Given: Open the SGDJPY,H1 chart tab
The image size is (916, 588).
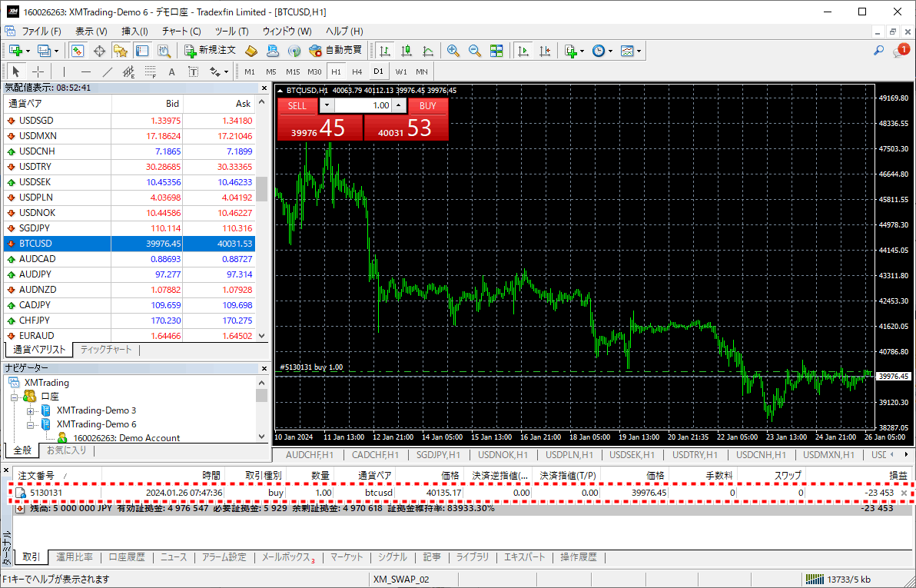Looking at the screenshot, I should pyautogui.click(x=437, y=455).
